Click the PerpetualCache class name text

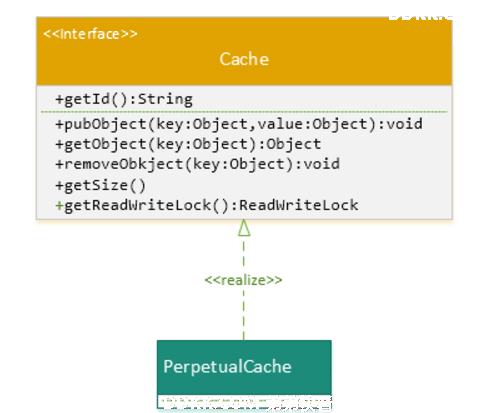click(227, 367)
